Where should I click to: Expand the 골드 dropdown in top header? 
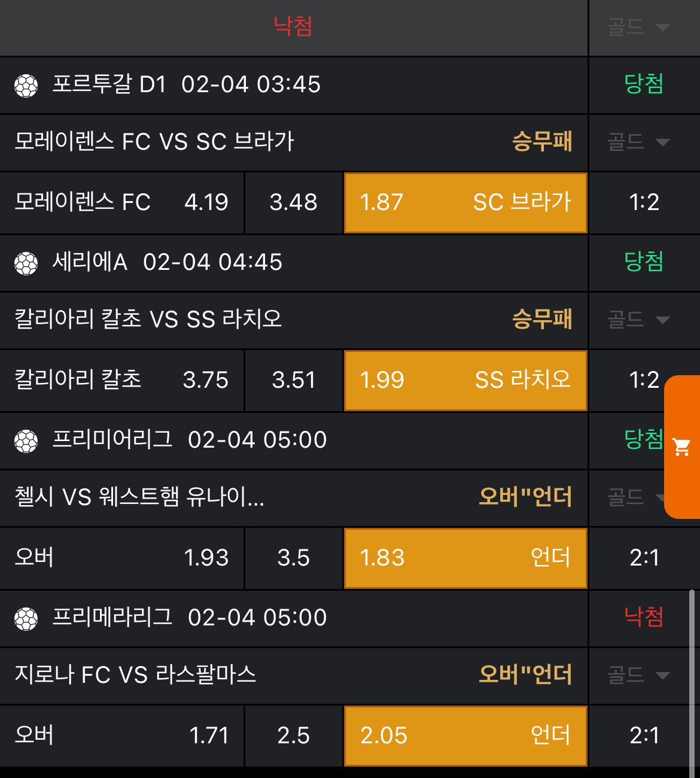(x=638, y=28)
